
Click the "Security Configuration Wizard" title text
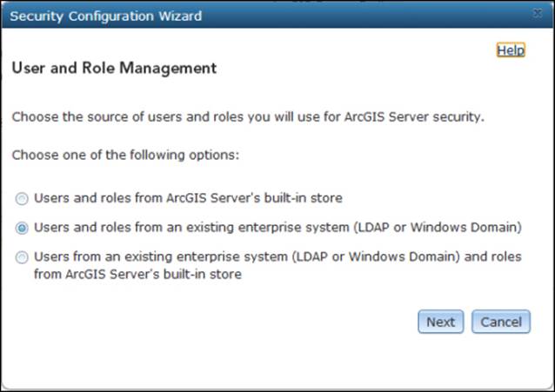pos(106,17)
